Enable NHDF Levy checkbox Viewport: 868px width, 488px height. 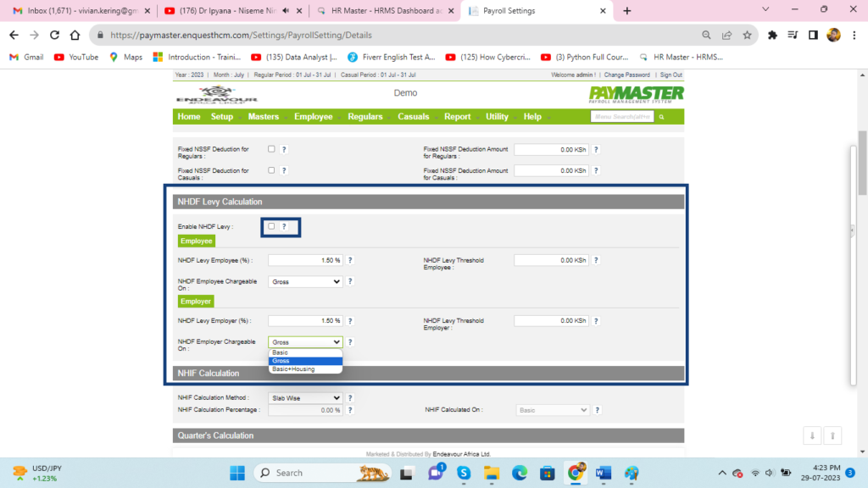(x=271, y=226)
